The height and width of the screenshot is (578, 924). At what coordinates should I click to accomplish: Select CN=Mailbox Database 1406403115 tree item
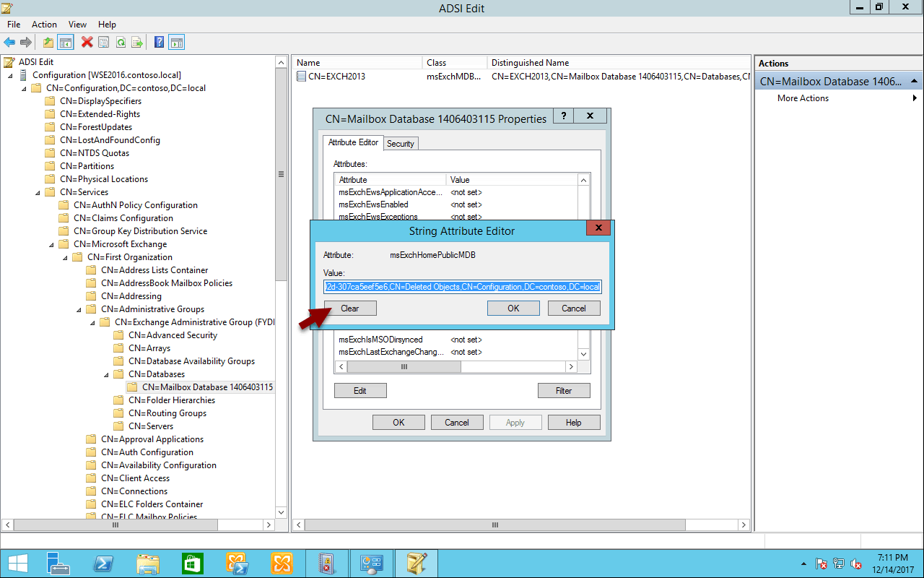coord(208,387)
